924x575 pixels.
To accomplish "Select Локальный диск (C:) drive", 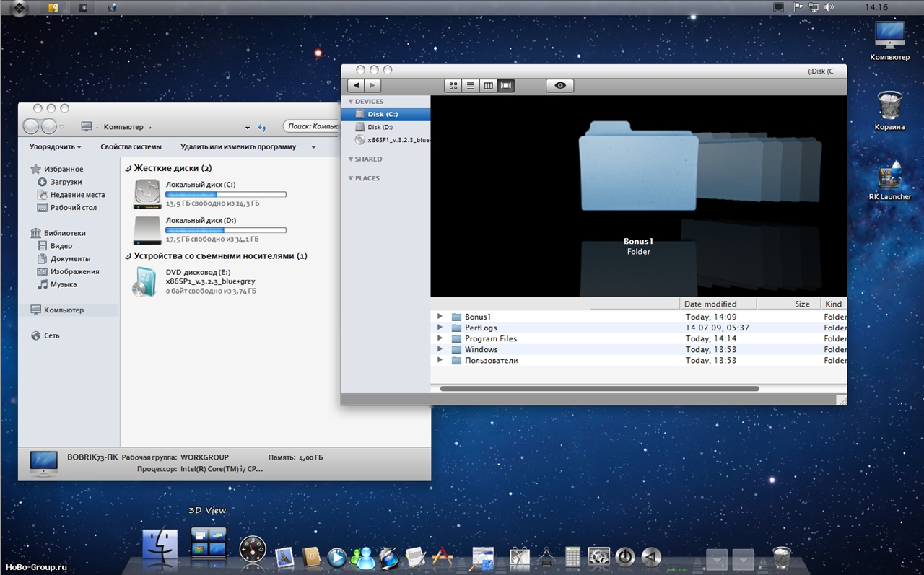I will pyautogui.click(x=209, y=194).
